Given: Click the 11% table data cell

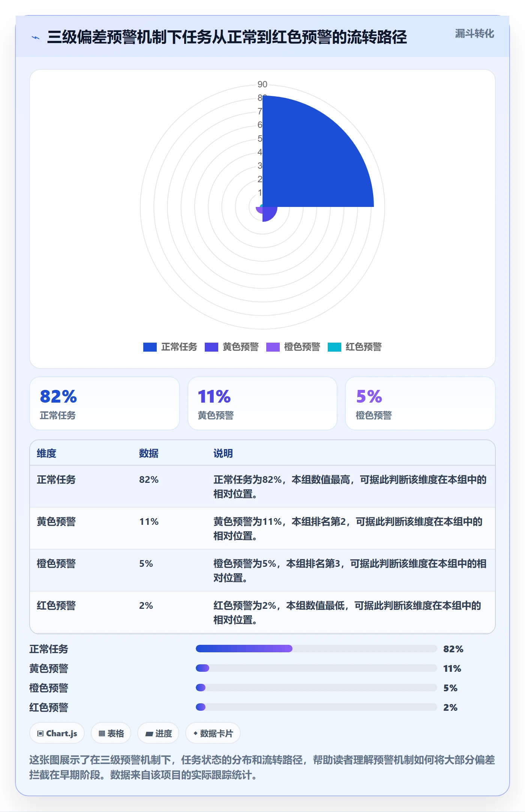Looking at the screenshot, I should pyautogui.click(x=149, y=521).
